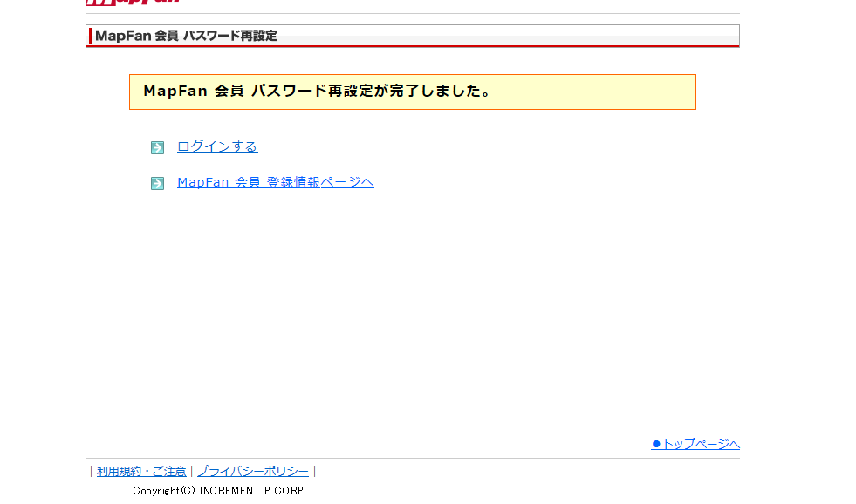Open プライバシーポリシー footer link
Viewport: 856px width, 504px height.
(x=253, y=471)
